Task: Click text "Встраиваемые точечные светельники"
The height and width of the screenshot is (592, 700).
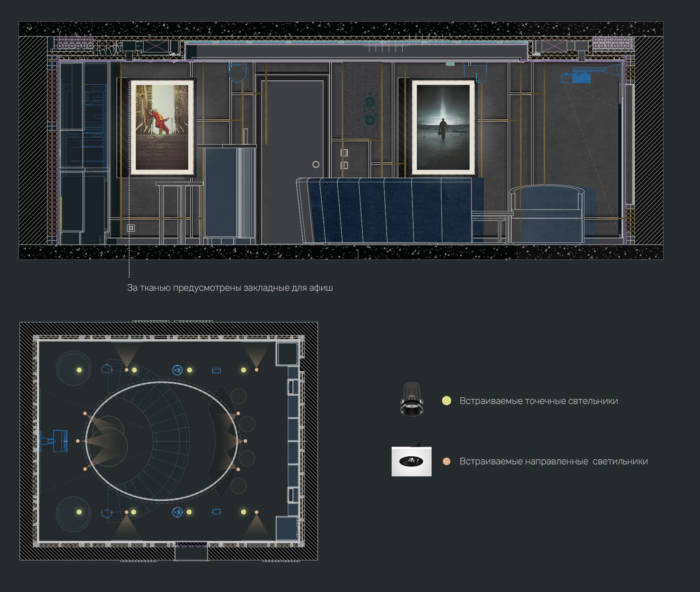Action: 538,401
